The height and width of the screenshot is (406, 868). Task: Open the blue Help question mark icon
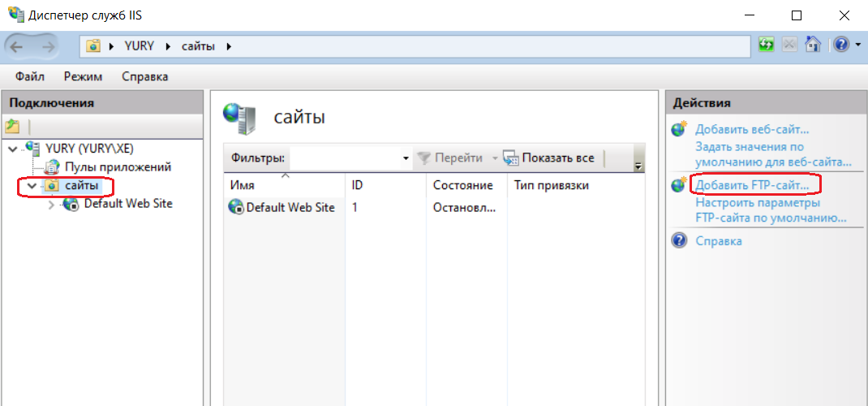coord(841,45)
